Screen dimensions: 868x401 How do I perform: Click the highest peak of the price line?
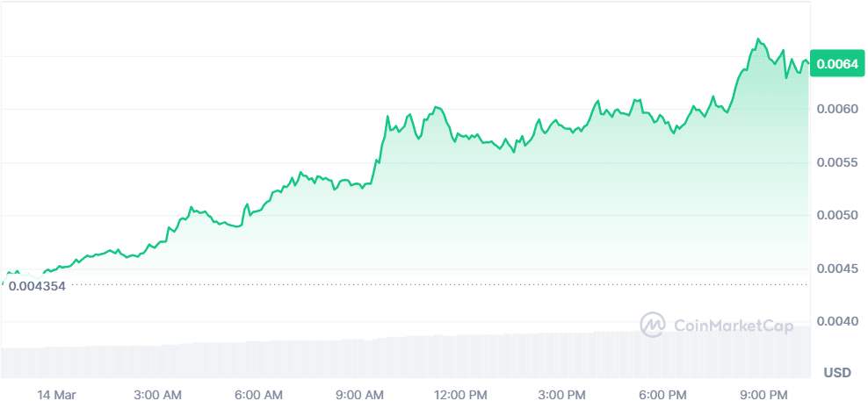coord(758,39)
